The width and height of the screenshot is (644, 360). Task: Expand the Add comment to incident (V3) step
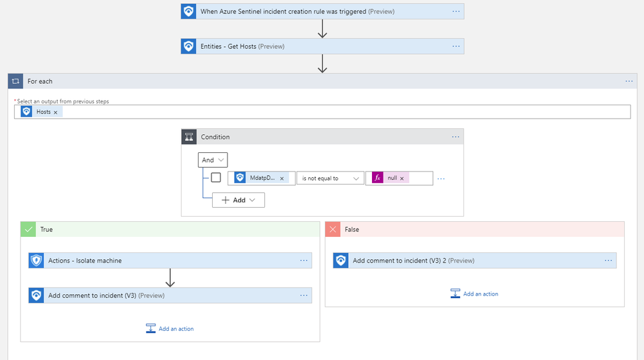coord(170,295)
